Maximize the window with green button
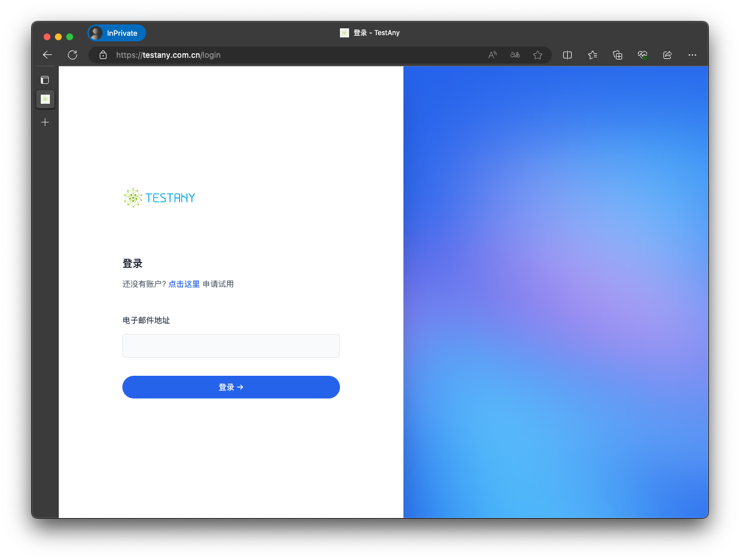 point(70,37)
